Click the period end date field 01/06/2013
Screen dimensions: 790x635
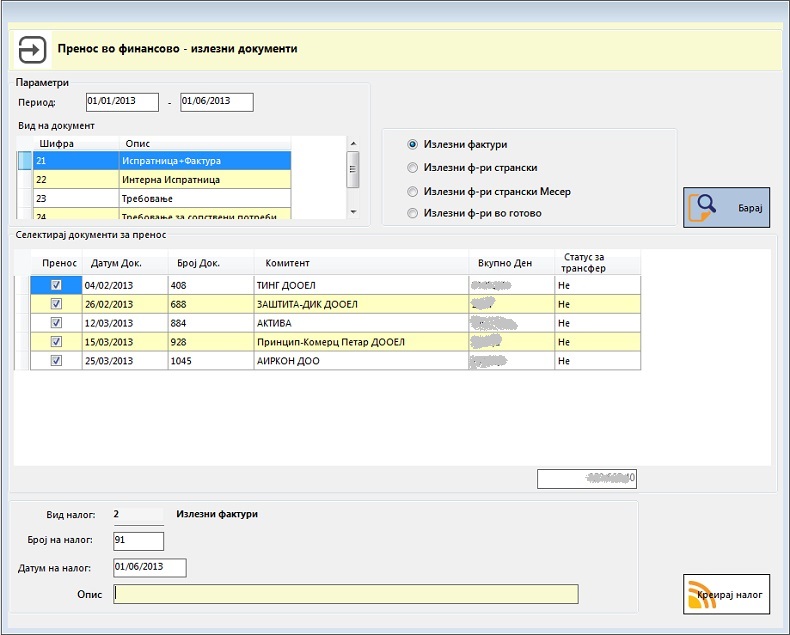217,102
